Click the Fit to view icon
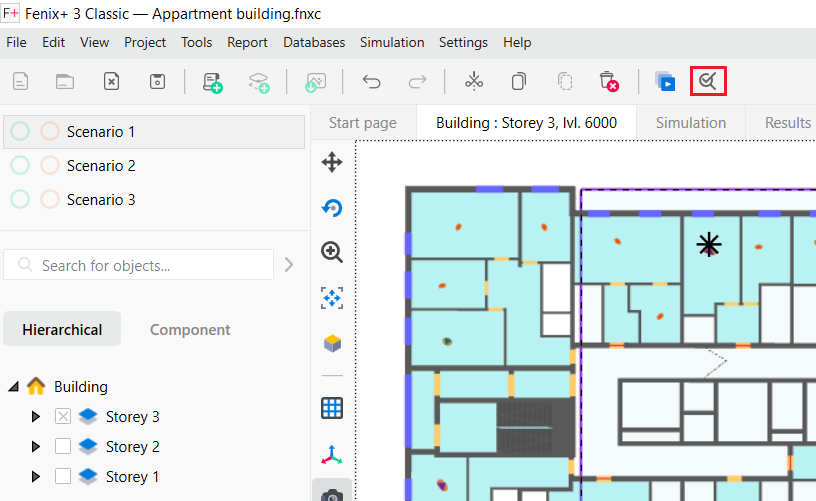The image size is (816, 501). (x=332, y=298)
